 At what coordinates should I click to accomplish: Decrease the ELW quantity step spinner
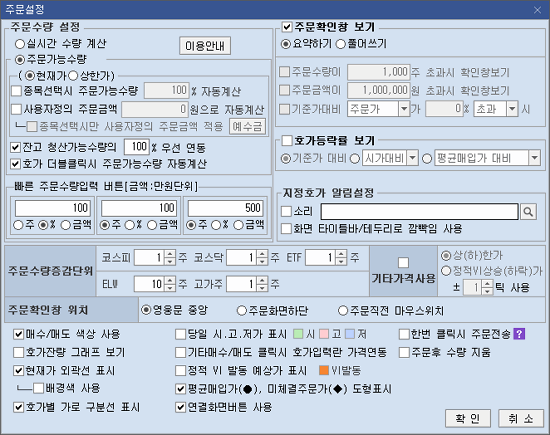(x=170, y=288)
